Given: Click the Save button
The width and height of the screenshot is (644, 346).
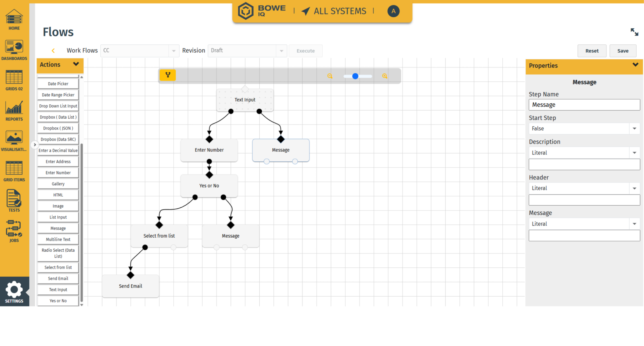Looking at the screenshot, I should click(x=623, y=51).
